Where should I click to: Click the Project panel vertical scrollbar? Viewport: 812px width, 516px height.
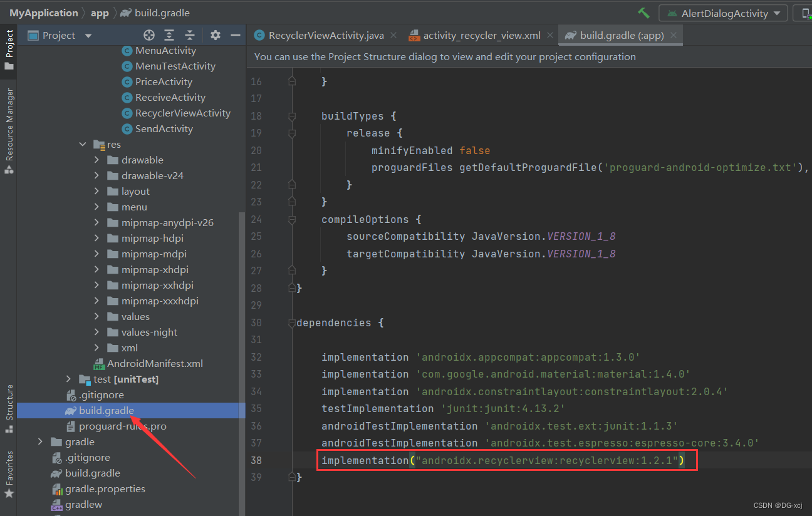(242, 363)
